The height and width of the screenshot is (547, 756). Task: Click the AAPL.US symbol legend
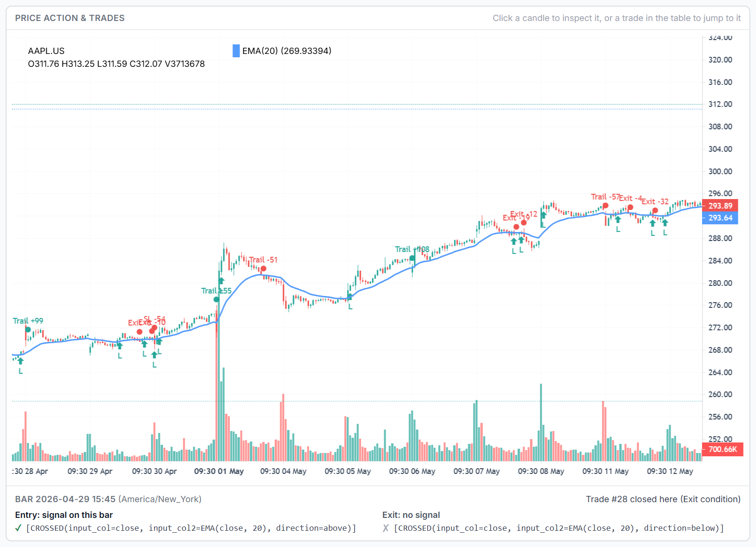[x=46, y=51]
